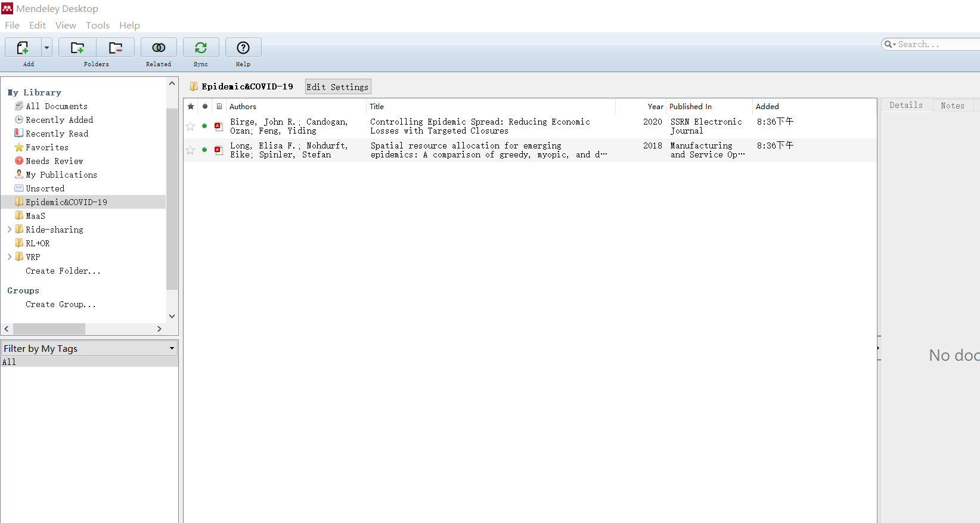Click Create Folder... link
Screen dimensions: 980x523
click(63, 271)
